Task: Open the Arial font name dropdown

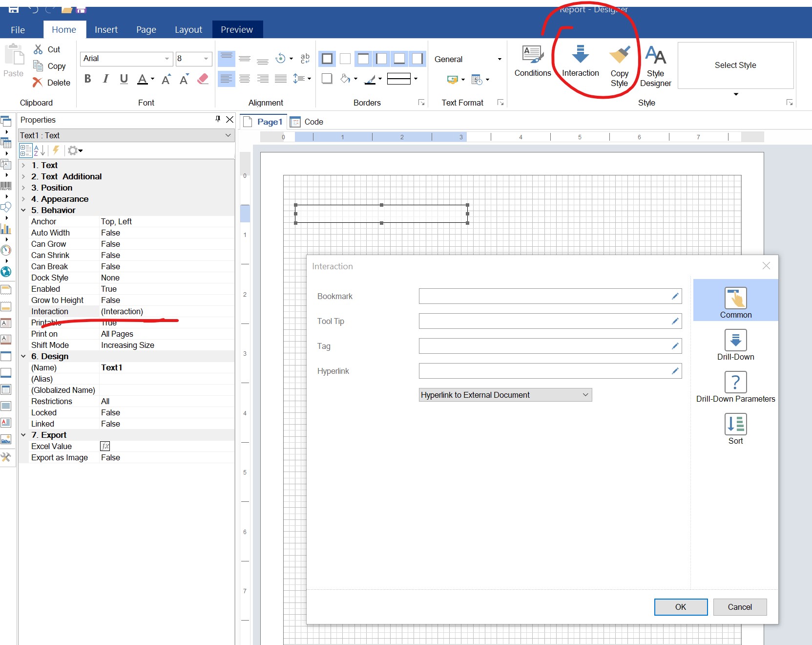Action: click(167, 59)
